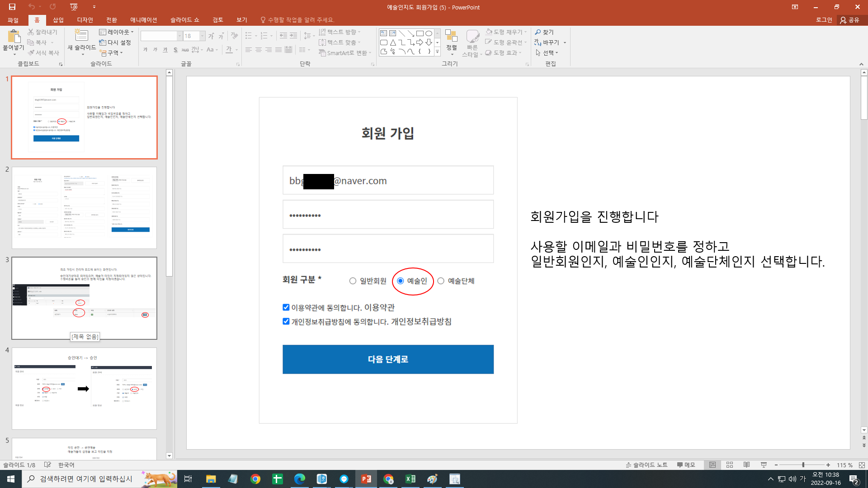Click the Arrange (정렬) icon
Image resolution: width=868 pixels, height=488 pixels.
coord(451,36)
